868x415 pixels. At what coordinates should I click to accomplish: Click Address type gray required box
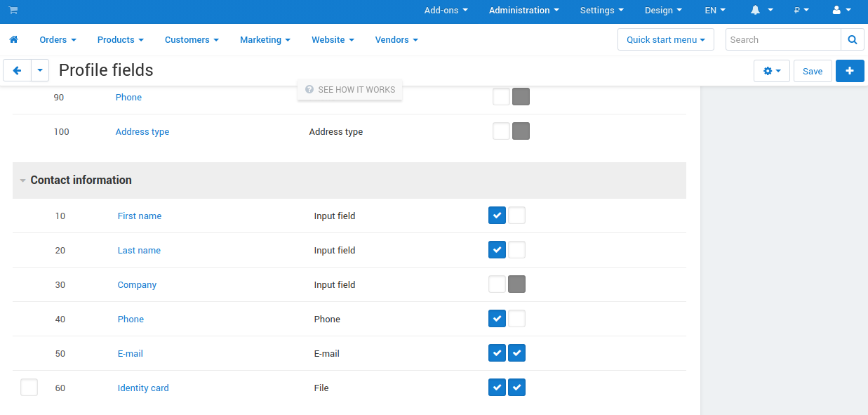tap(521, 131)
